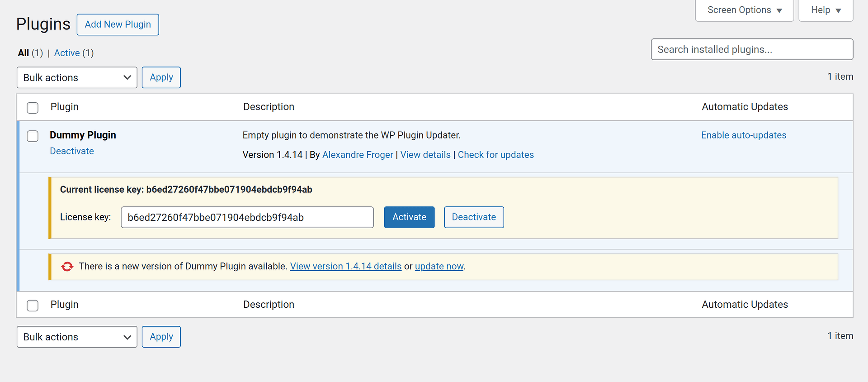This screenshot has height=382, width=868.
Task: Expand the Screen Options panel
Action: (x=744, y=10)
